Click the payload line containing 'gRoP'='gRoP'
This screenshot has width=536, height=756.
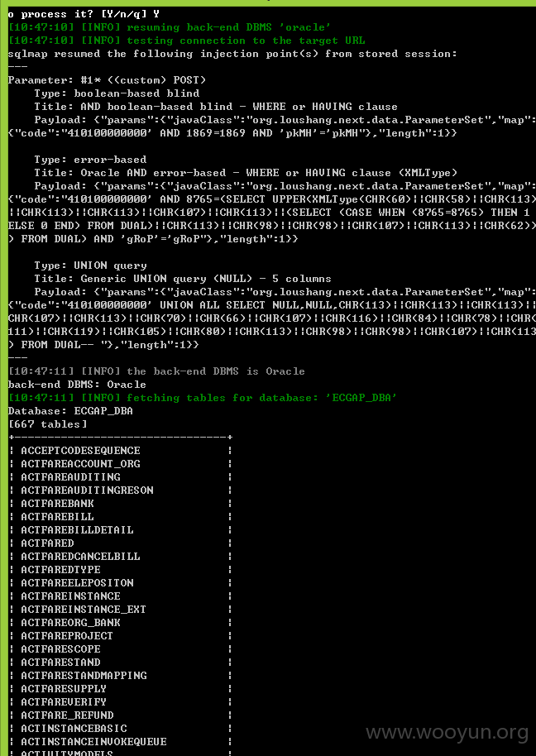[153, 239]
